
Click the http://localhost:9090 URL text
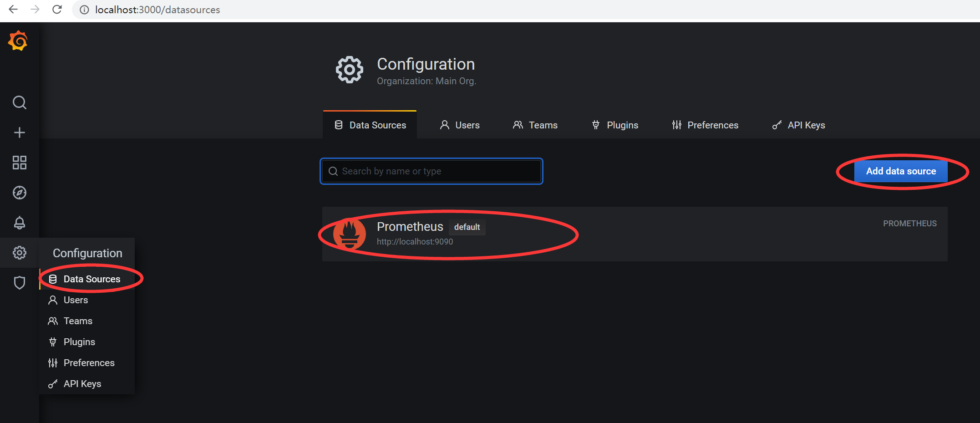pyautogui.click(x=415, y=242)
